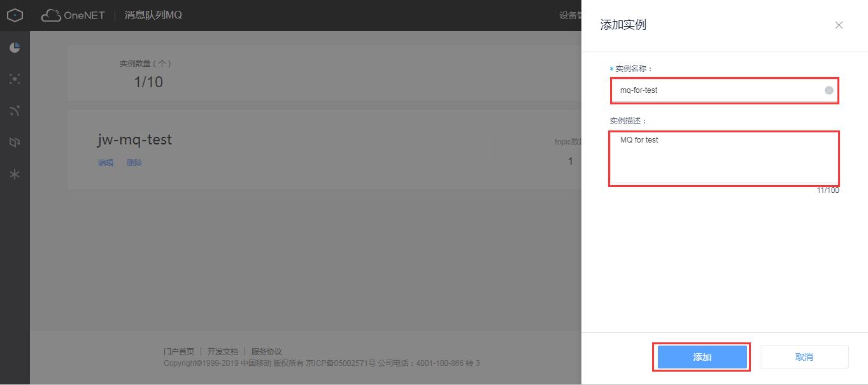Image resolution: width=868 pixels, height=385 pixels.
Task: Open the 服务协议 footer link
Action: click(x=267, y=351)
